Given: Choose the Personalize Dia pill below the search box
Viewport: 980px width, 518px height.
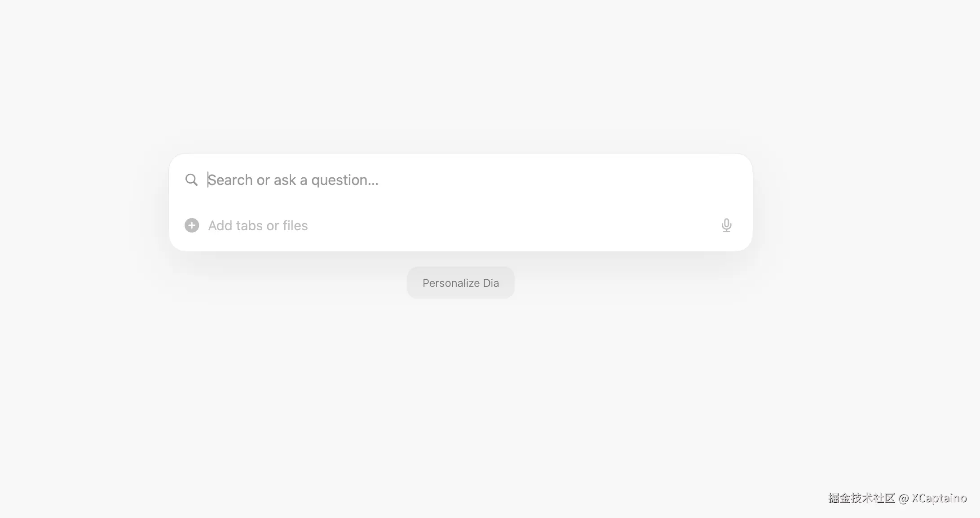Looking at the screenshot, I should 460,283.
